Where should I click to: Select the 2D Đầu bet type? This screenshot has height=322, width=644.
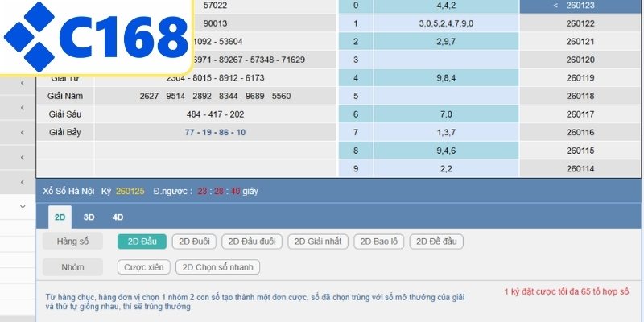142,241
